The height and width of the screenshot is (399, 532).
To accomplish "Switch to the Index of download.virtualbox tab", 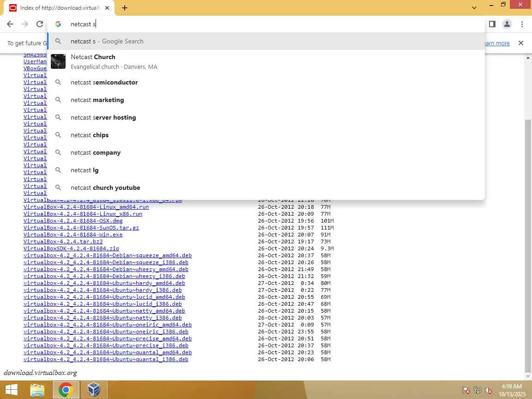I will [x=60, y=8].
